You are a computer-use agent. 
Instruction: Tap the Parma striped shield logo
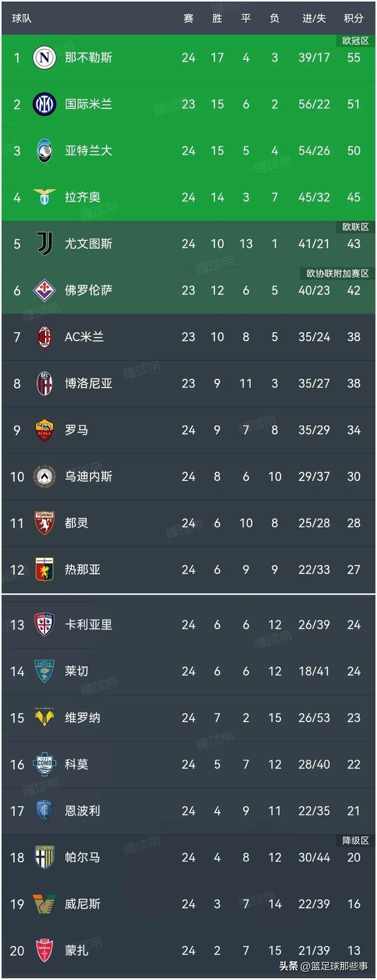pyautogui.click(x=44, y=857)
